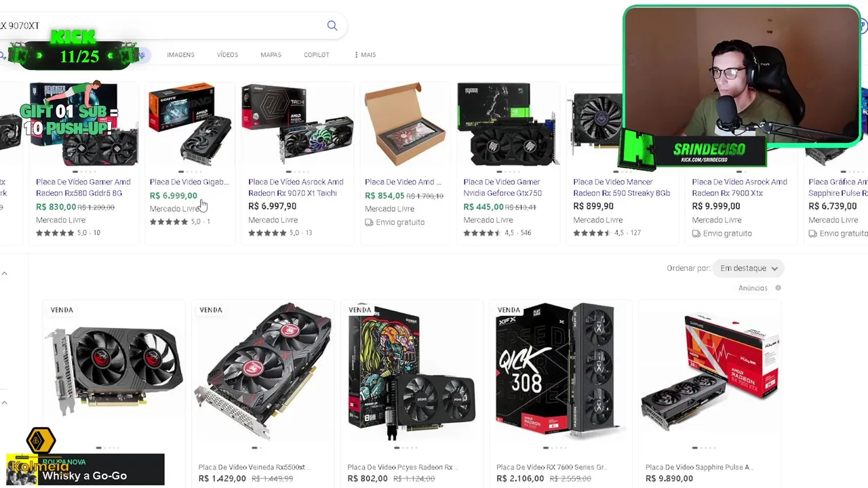The width and height of the screenshot is (868, 488).
Task: Open the Placa De Vídeo Veineda Rx5500xt listing
Action: (x=252, y=467)
